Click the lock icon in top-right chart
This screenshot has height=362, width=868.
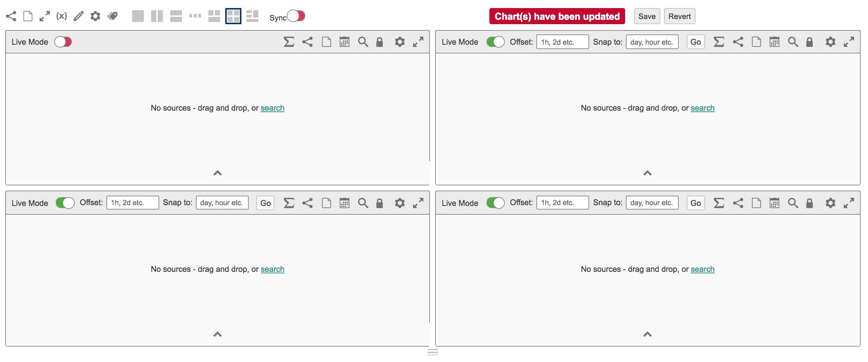(x=810, y=42)
